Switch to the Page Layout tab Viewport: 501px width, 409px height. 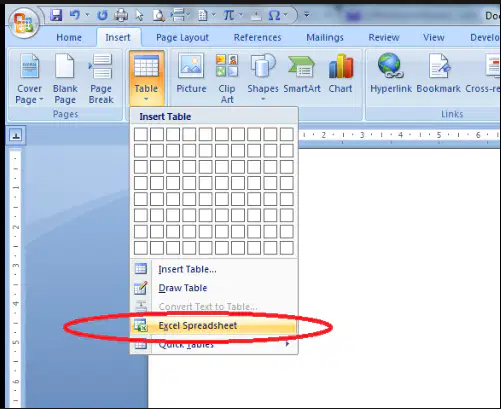click(x=182, y=38)
